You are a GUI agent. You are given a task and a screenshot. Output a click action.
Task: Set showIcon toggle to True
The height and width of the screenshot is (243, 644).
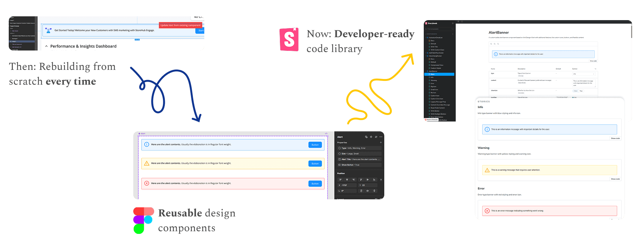[581, 91]
